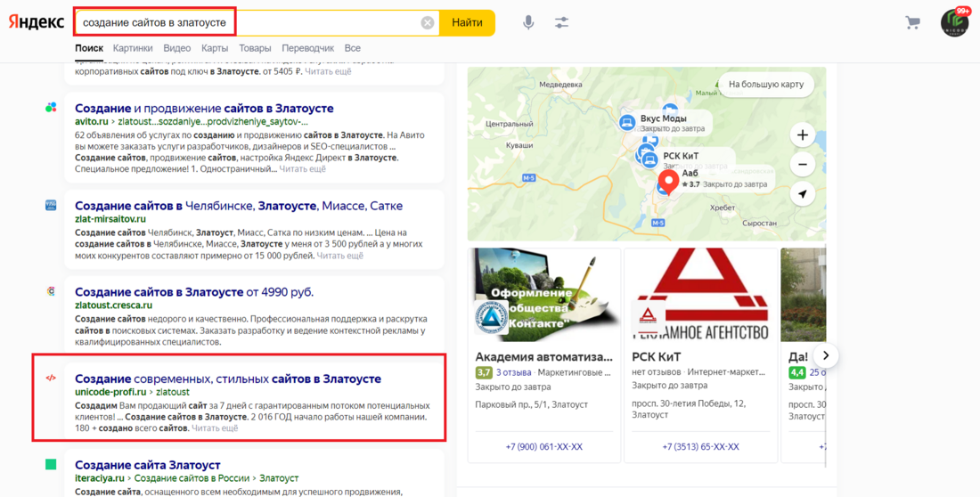
Task: Open Создание сайтов от 4990 руб. result
Action: pos(194,292)
